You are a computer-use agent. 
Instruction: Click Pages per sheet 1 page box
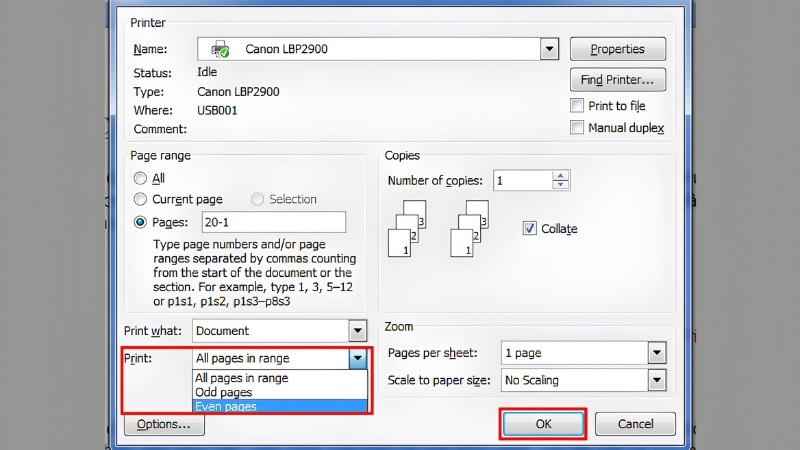[x=584, y=353]
